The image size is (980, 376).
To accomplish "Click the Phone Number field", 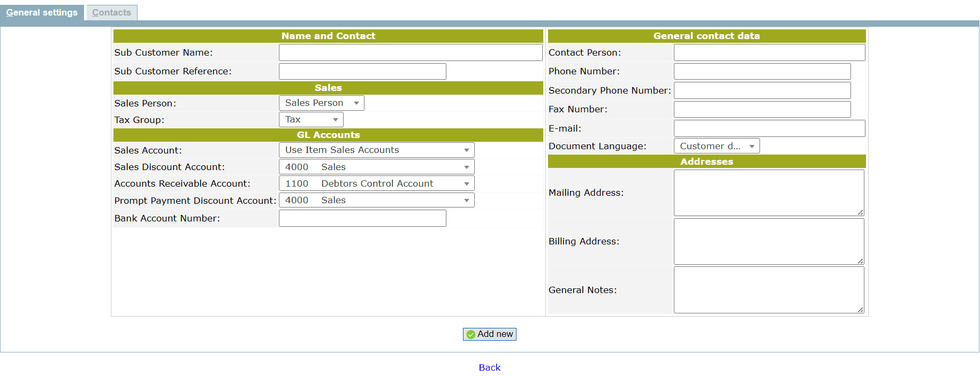I will 762,71.
